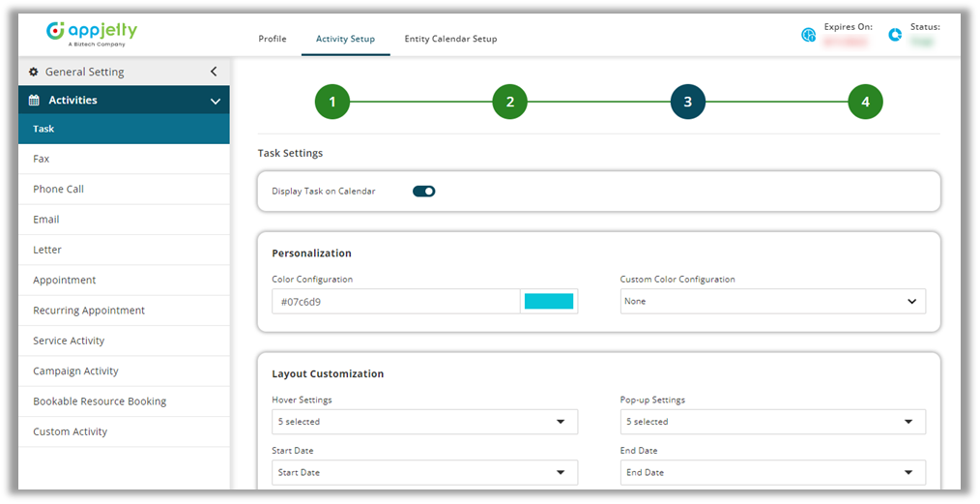Click the AppJetty logo
980x504 pixels.
pyautogui.click(x=92, y=33)
